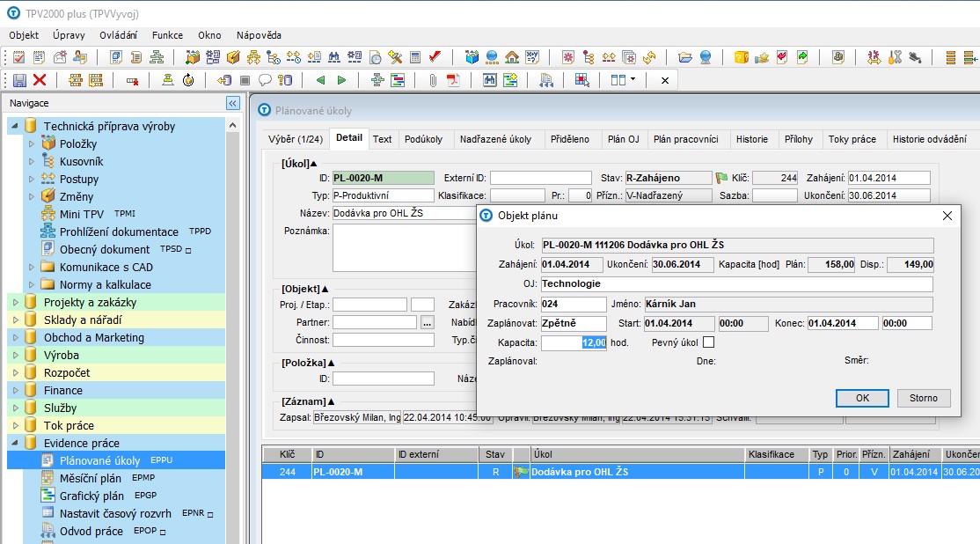Click the orange circular arrows refresh icon
This screenshot has width=980, height=544.
(x=649, y=57)
